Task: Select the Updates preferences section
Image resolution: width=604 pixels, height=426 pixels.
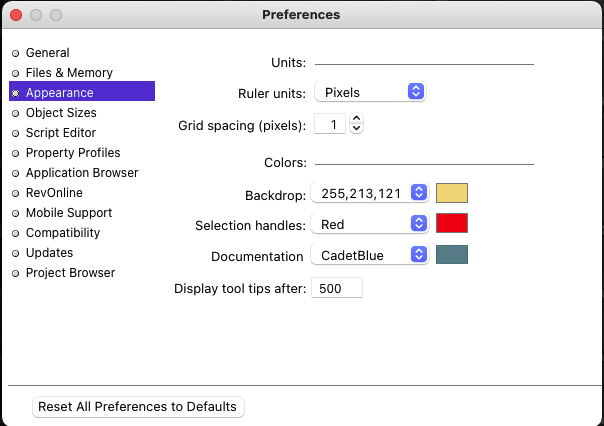Action: pos(49,253)
